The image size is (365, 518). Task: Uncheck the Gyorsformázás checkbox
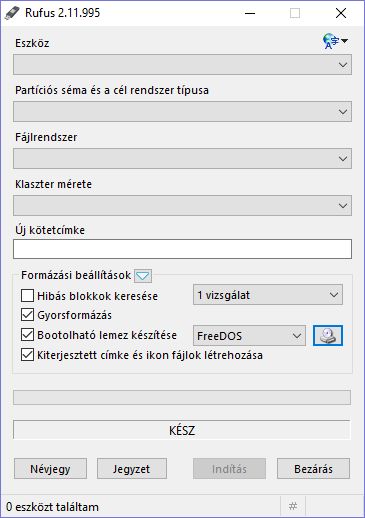click(x=27, y=315)
